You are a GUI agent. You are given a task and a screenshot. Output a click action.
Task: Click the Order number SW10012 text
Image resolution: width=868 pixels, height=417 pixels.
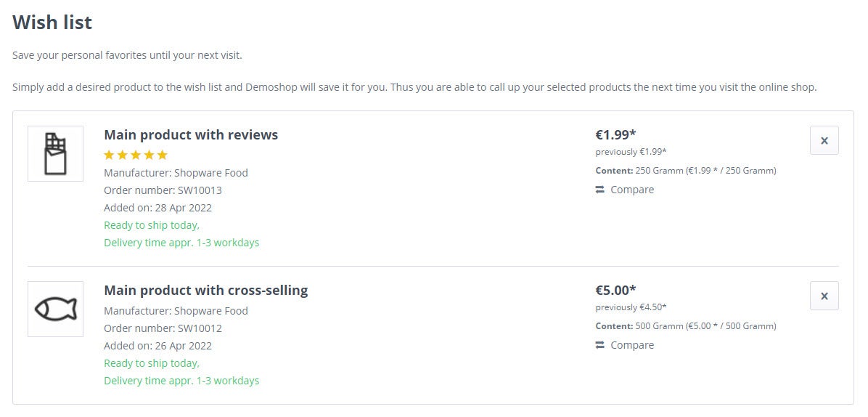[x=163, y=328]
